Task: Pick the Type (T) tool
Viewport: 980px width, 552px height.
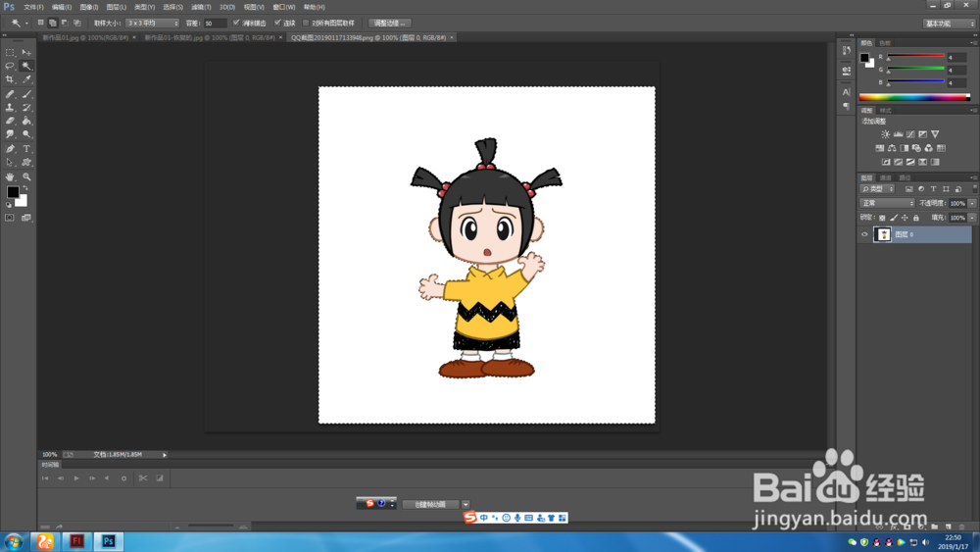Action: coord(26,149)
